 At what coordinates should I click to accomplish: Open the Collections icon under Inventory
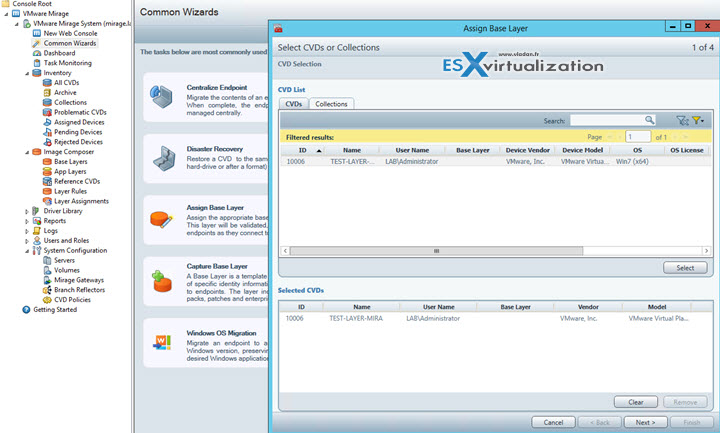47,102
